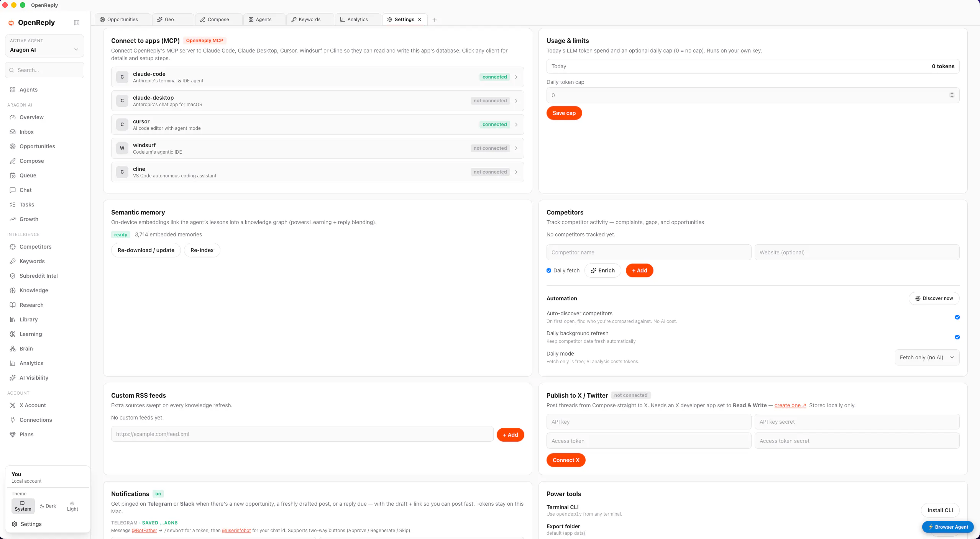
Task: Open the Library page
Action: 28,319
